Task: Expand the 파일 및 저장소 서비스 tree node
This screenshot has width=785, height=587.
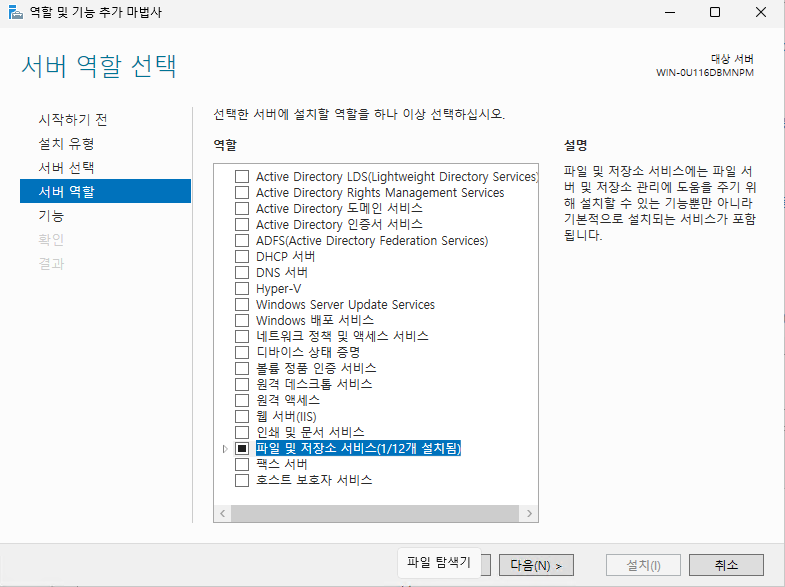Action: 225,449
